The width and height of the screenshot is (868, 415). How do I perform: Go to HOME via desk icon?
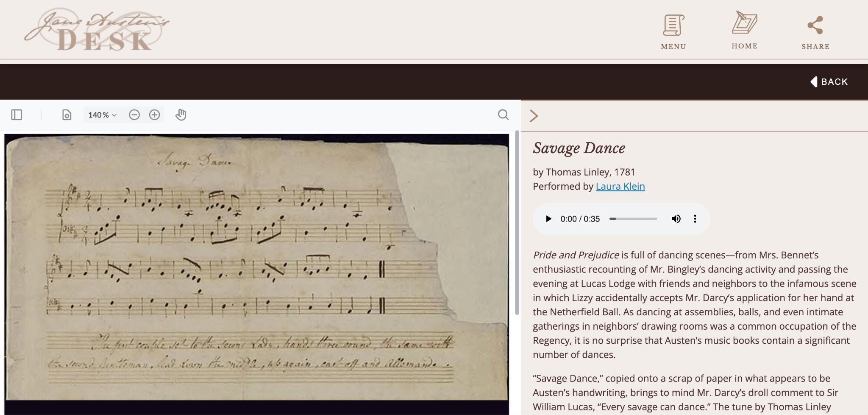[x=744, y=30]
